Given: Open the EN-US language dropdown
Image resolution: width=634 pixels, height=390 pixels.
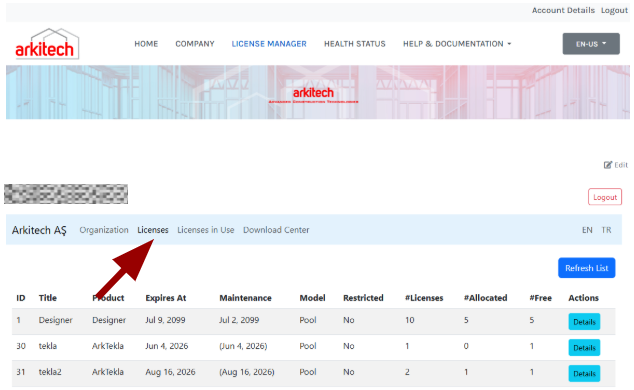Looking at the screenshot, I should tap(591, 44).
